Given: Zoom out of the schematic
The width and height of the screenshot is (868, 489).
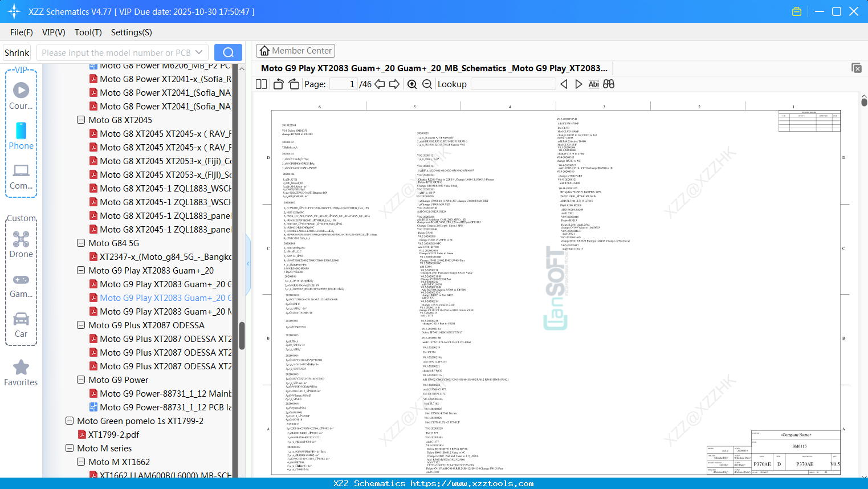Looking at the screenshot, I should (x=427, y=84).
